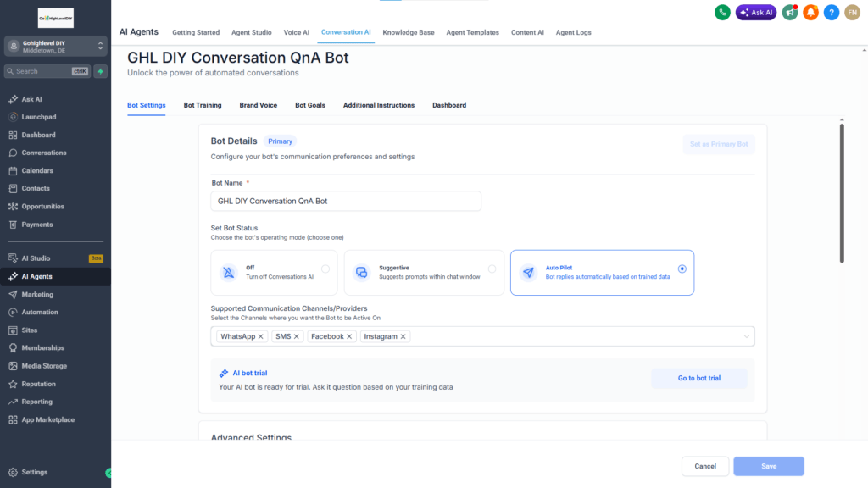Click the Marketing paper plane icon
This screenshot has height=488, width=868.
[14, 294]
